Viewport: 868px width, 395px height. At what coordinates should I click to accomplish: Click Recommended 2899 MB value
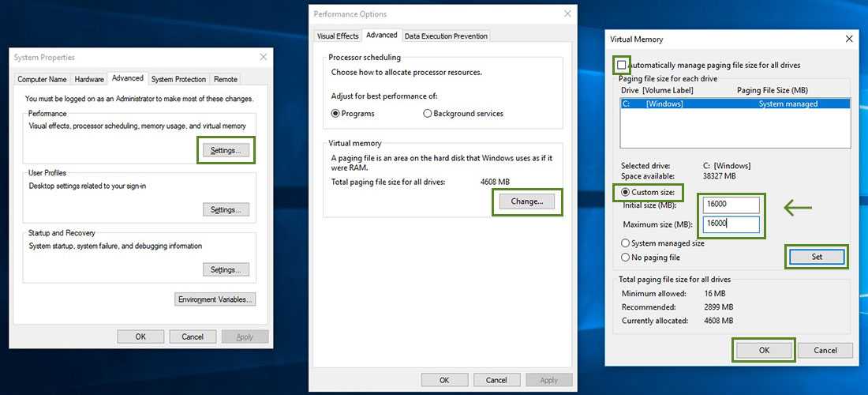click(x=719, y=307)
